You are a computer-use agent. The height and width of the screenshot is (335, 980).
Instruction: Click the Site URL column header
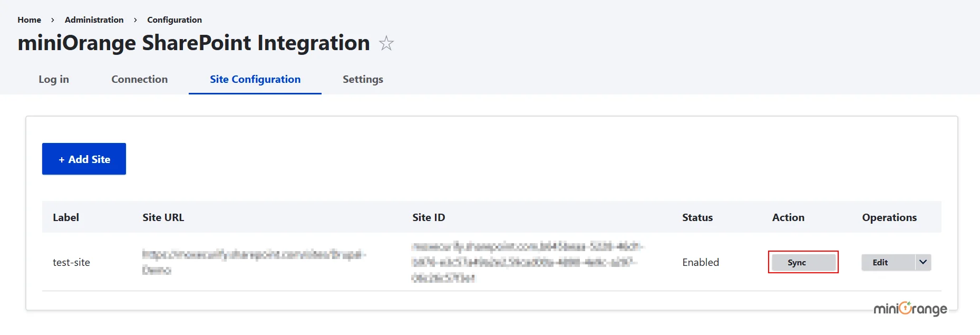click(163, 217)
